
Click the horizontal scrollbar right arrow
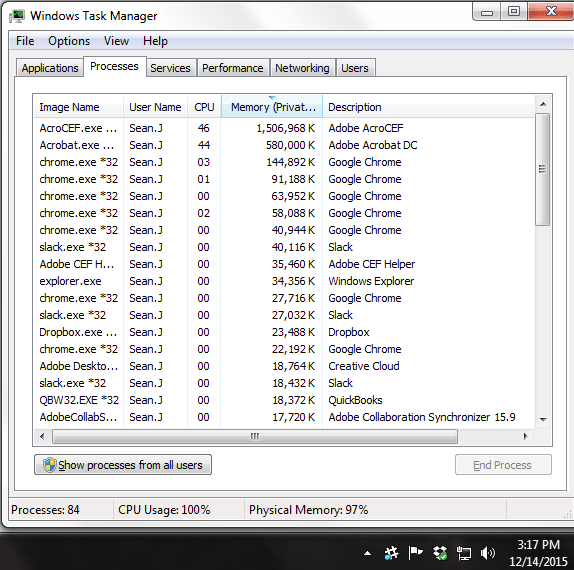coord(526,436)
